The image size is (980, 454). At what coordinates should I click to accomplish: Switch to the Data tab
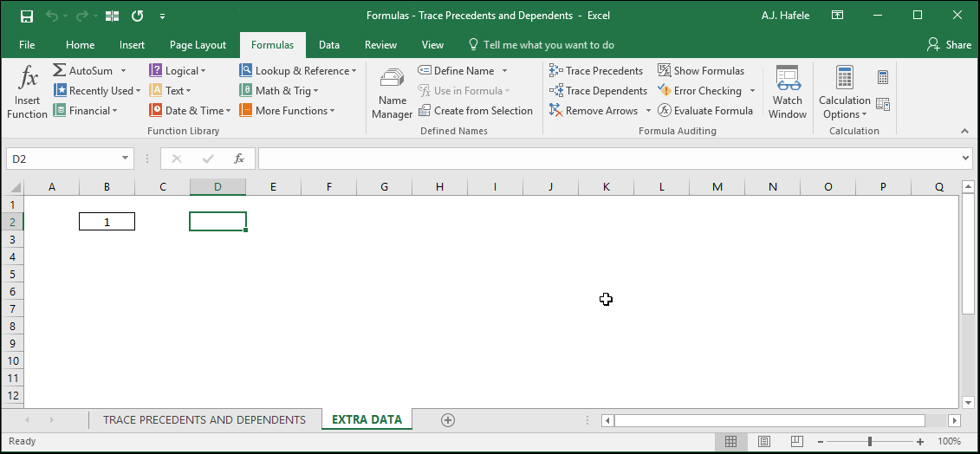(329, 45)
